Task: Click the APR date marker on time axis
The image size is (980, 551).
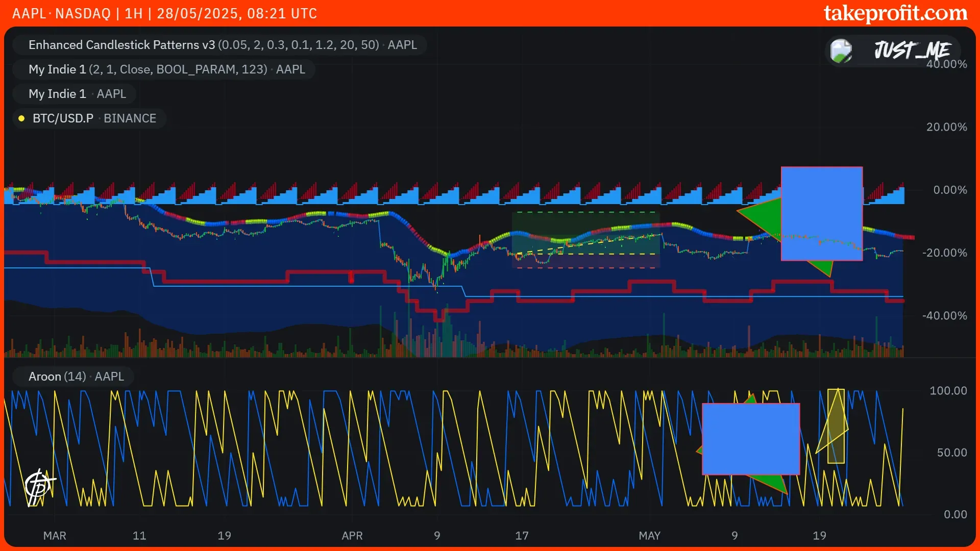Action: coord(352,536)
